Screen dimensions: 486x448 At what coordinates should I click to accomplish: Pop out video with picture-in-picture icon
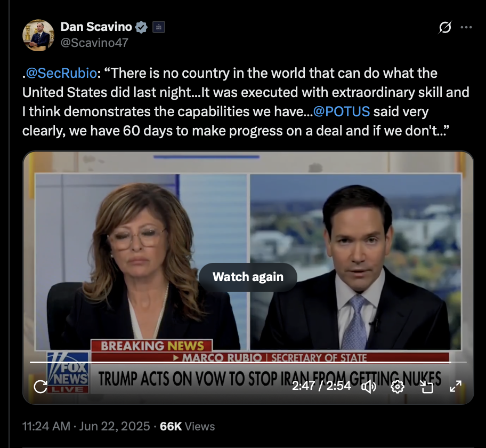(426, 387)
